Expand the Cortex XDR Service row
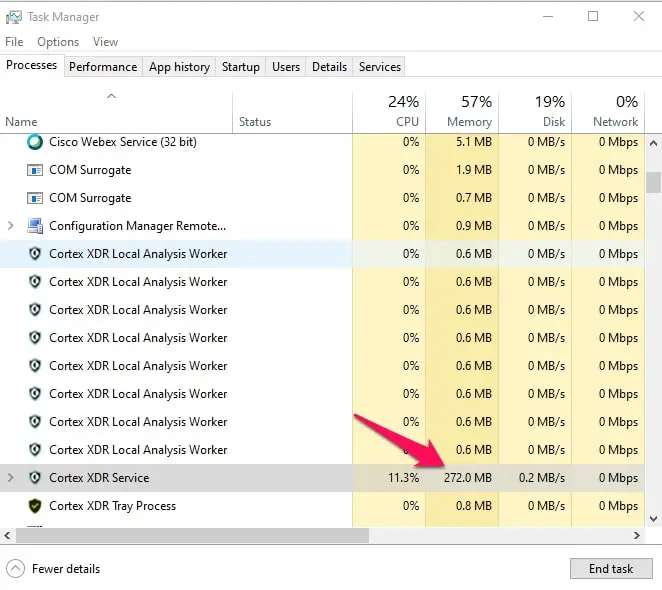 (11, 478)
